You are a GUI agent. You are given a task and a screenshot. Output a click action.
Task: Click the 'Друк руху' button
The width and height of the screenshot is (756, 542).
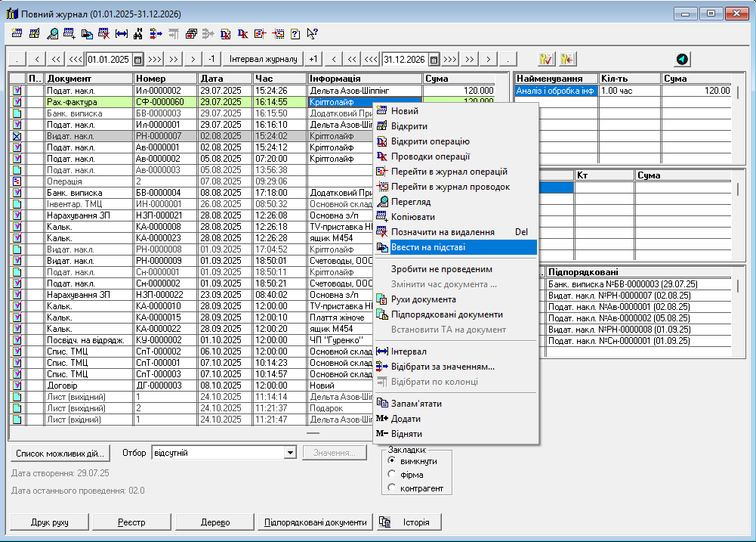coord(49,522)
